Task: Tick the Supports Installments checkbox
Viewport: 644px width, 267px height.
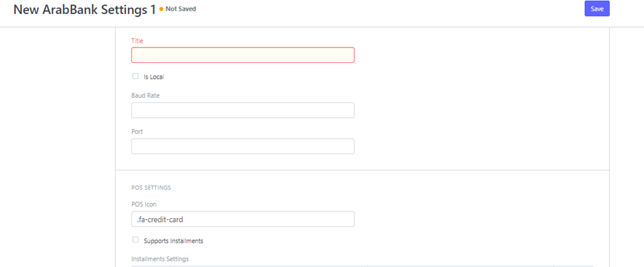Action: point(135,240)
